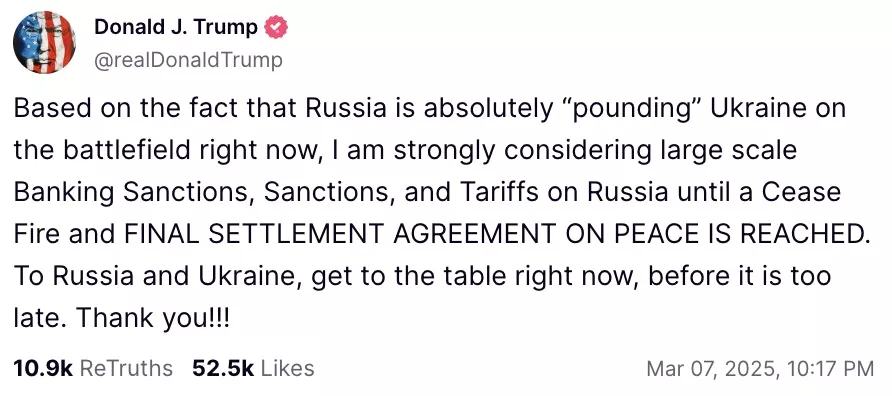Click the phrase "before it is too"
The height and width of the screenshot is (396, 892).
[740, 276]
